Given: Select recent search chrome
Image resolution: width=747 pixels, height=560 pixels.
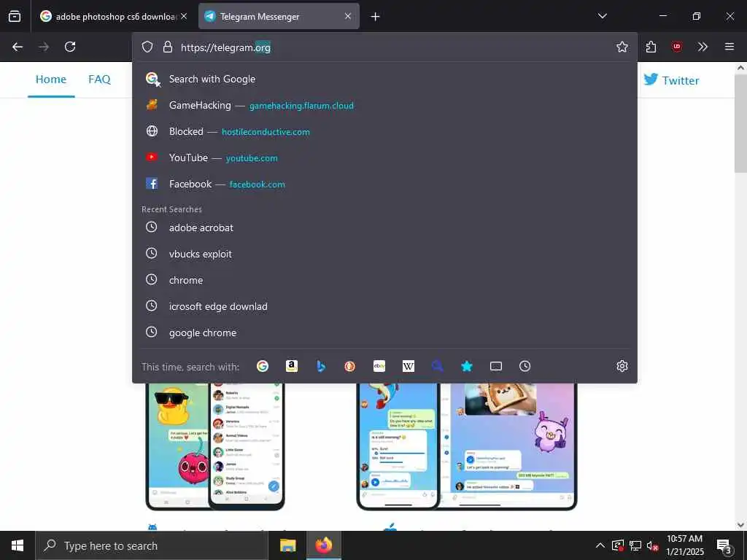Looking at the screenshot, I should tap(384, 280).
